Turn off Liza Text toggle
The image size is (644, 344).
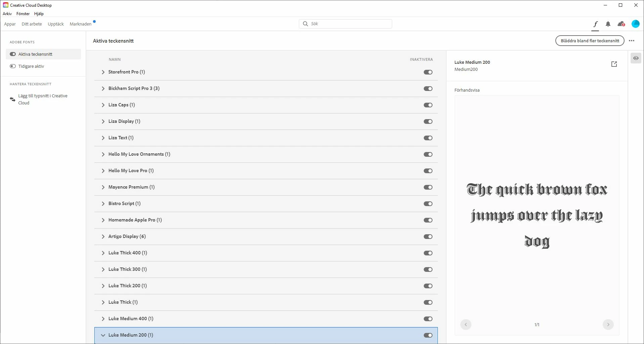pos(428,138)
